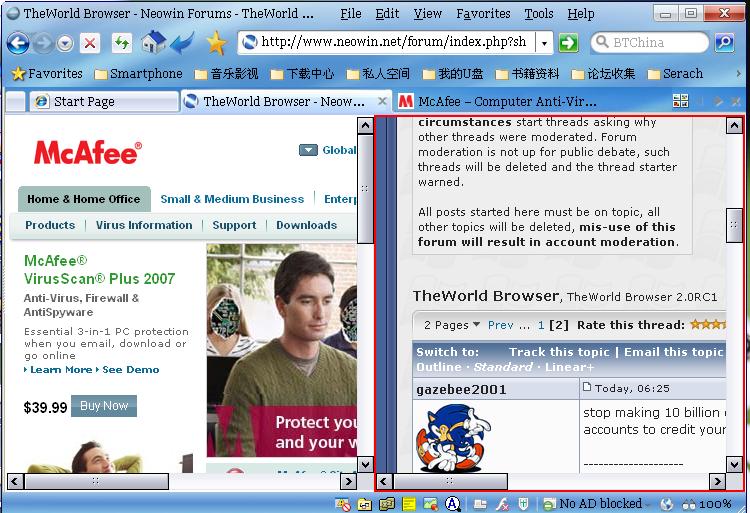Show more bookmarks via bar chevron
This screenshot has width=750, height=513.
click(739, 74)
